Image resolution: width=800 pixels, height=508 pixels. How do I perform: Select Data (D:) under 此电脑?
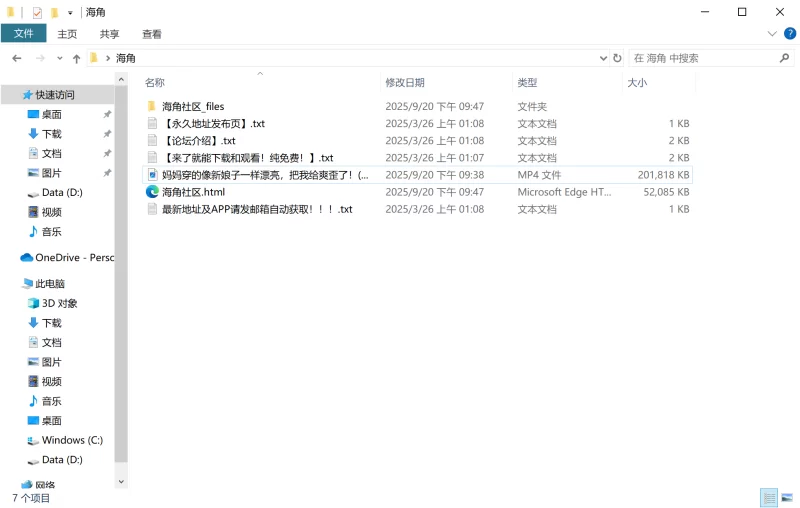point(62,460)
